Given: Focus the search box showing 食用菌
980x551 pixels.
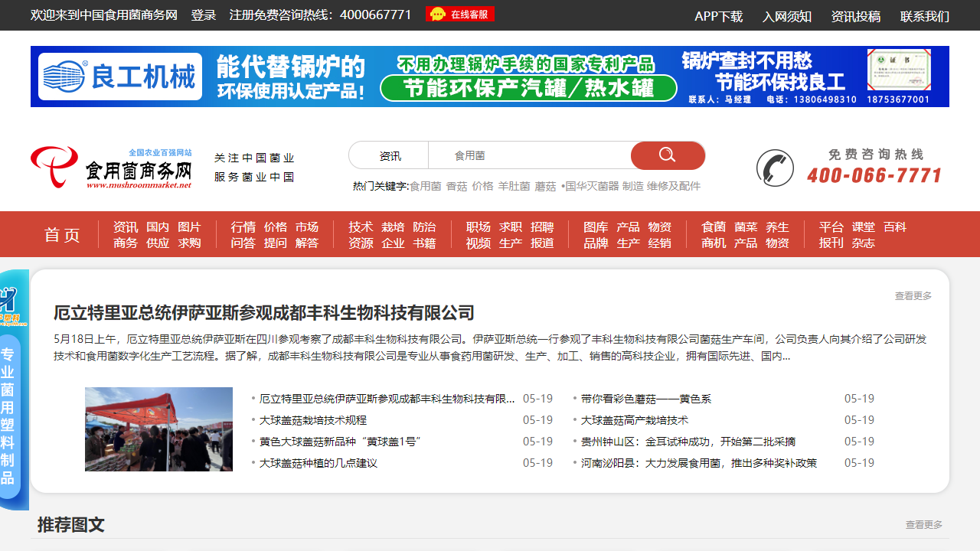Looking at the screenshot, I should click(529, 155).
